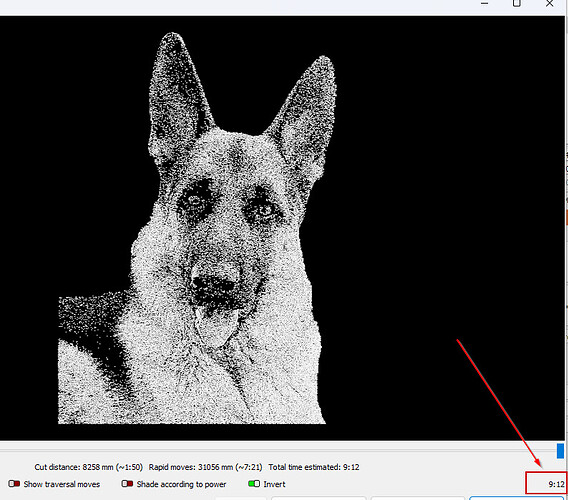This screenshot has width=568, height=500.
Task: Click the dog's taller left-side ear
Action: pyautogui.click(x=178, y=94)
